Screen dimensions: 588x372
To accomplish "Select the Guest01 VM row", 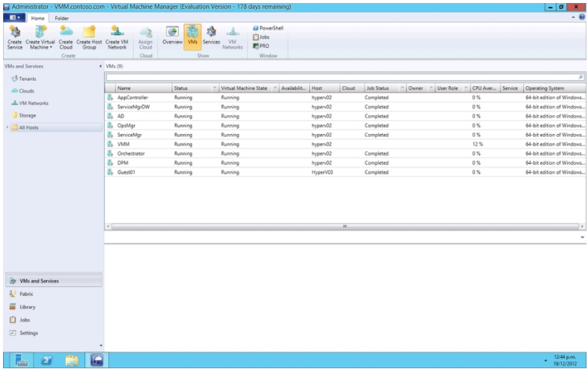I will (345, 172).
